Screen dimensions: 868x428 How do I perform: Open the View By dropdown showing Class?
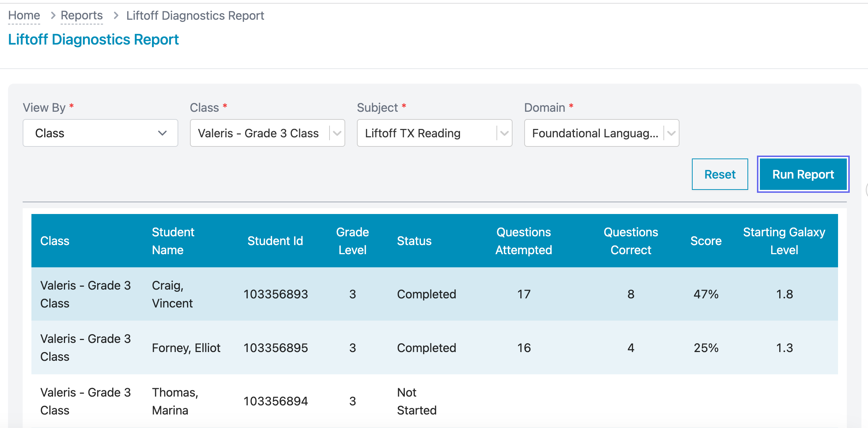[100, 133]
